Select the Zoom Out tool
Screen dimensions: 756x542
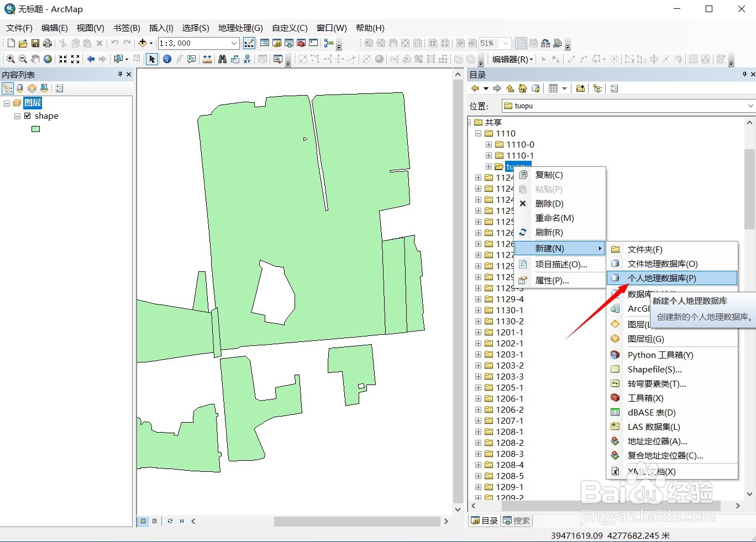point(23,59)
